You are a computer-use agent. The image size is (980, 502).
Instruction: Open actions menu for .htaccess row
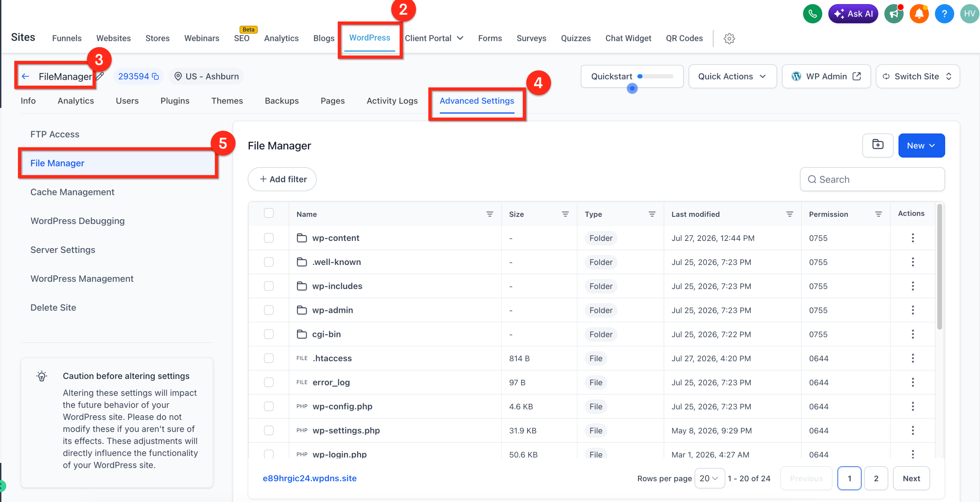pos(913,358)
